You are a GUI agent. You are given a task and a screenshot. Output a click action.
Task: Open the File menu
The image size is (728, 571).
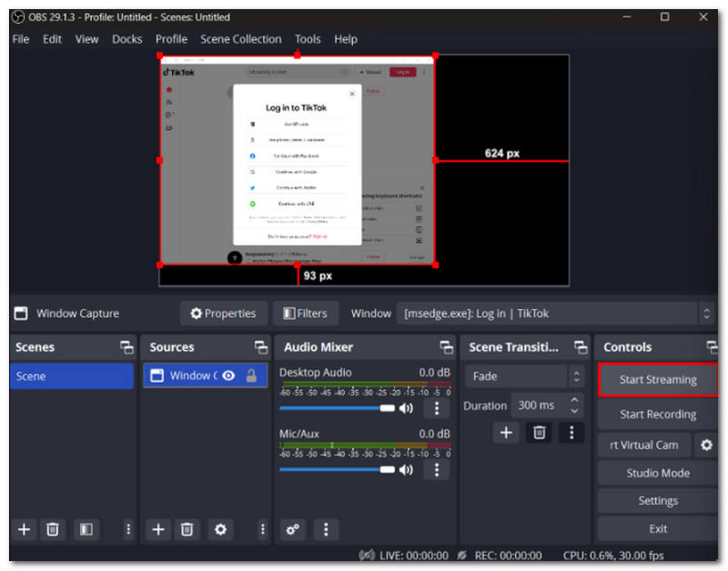(21, 39)
